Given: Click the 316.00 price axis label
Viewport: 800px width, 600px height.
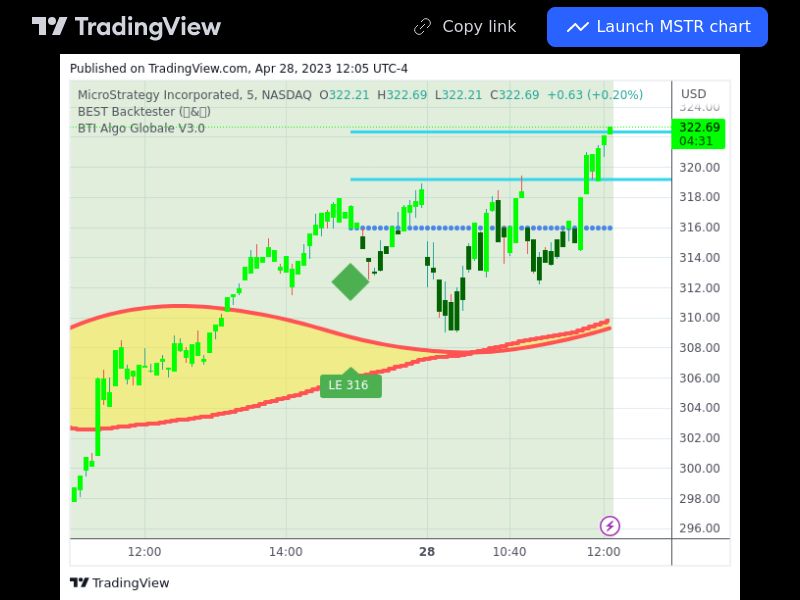Looking at the screenshot, I should (699, 227).
